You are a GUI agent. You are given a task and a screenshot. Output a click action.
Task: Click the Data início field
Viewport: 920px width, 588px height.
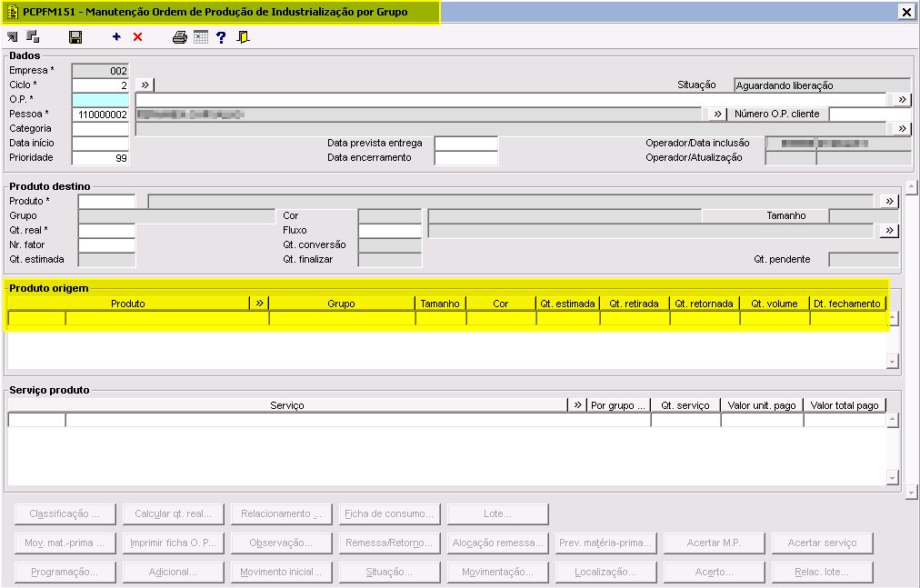pyautogui.click(x=100, y=144)
